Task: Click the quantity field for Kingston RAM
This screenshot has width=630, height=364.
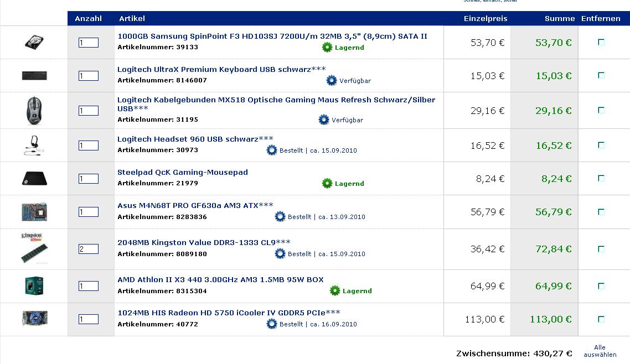Action: tap(89, 249)
